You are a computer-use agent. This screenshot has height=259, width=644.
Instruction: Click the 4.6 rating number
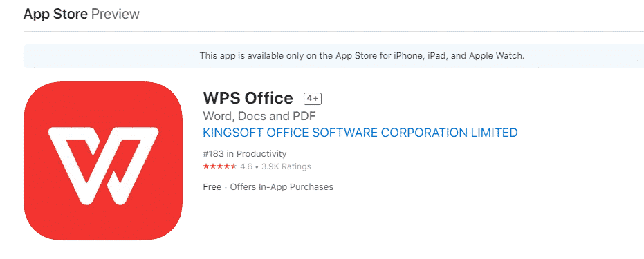tap(246, 166)
